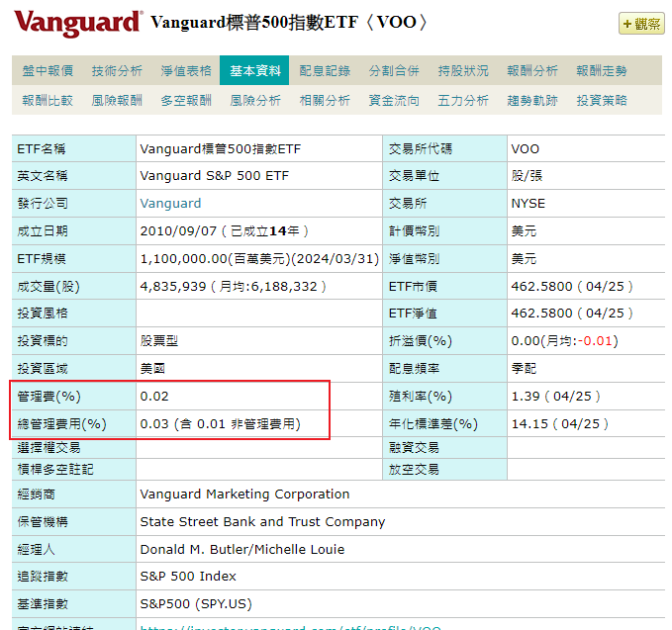Select the 基本資料 tab
This screenshot has height=630, width=672.
tap(254, 70)
